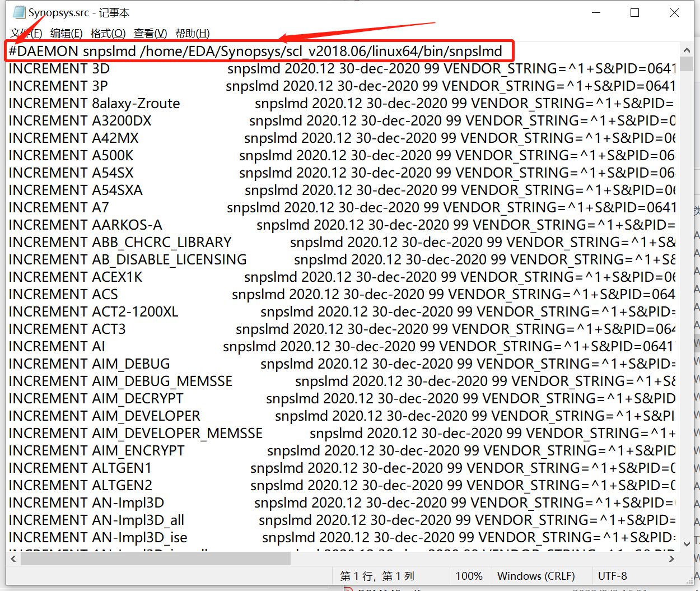
Task: Click the INCREMENT A42MX line
Action: tap(342, 138)
